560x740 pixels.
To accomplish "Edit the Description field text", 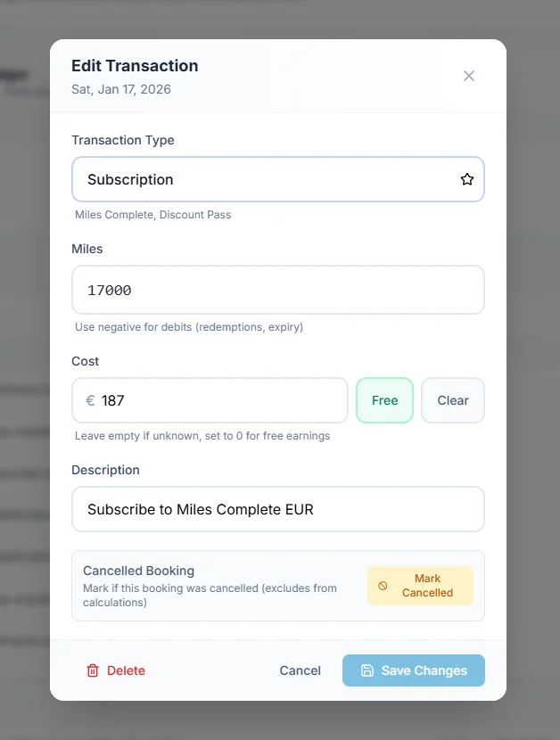I will tap(277, 509).
